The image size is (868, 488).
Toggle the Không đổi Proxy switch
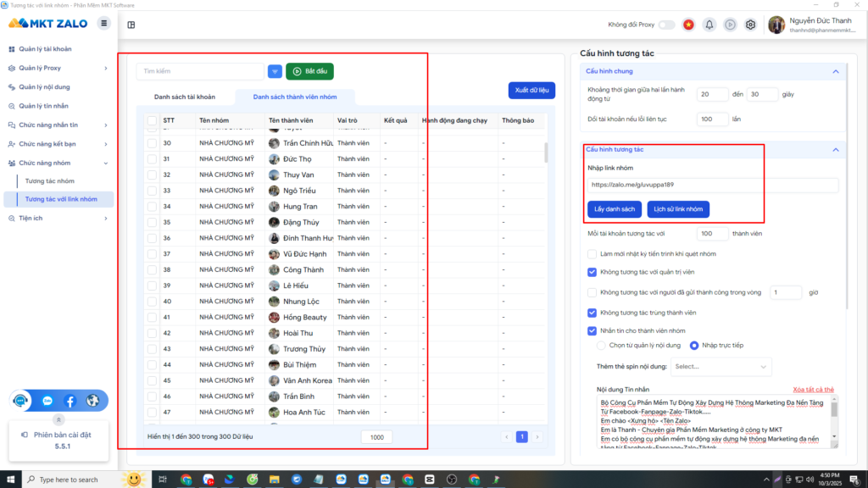pyautogui.click(x=667, y=25)
